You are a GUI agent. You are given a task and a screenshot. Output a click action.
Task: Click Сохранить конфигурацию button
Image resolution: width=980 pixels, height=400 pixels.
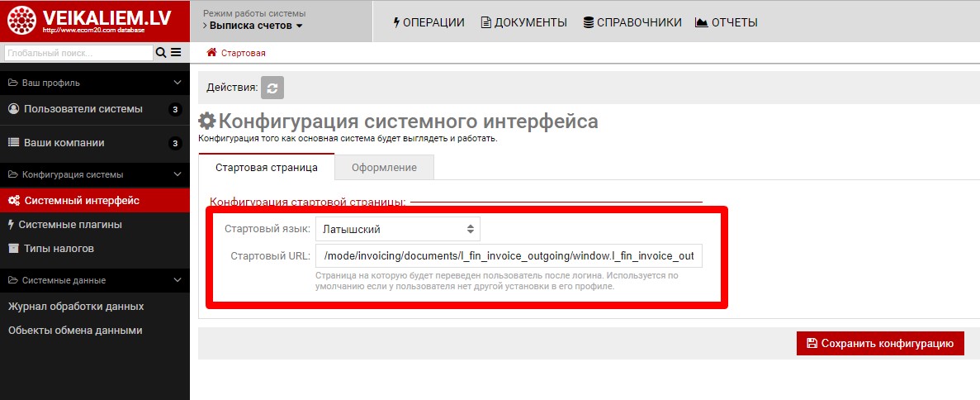tap(880, 343)
